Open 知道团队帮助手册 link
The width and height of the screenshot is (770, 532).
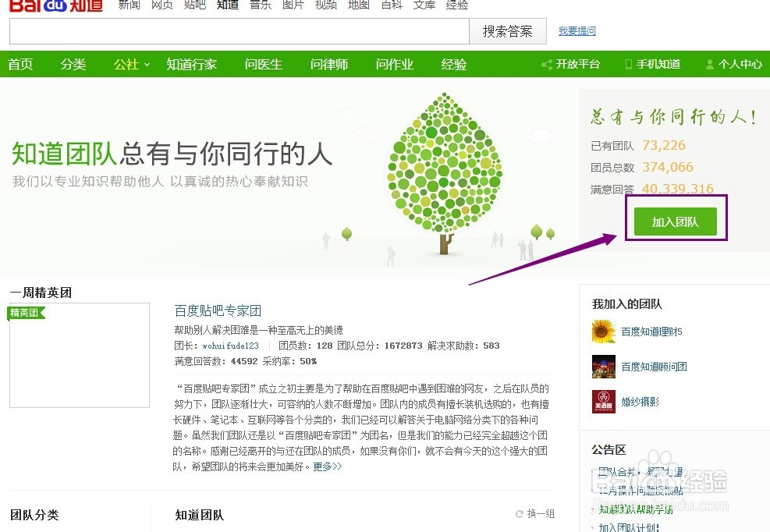(x=636, y=509)
